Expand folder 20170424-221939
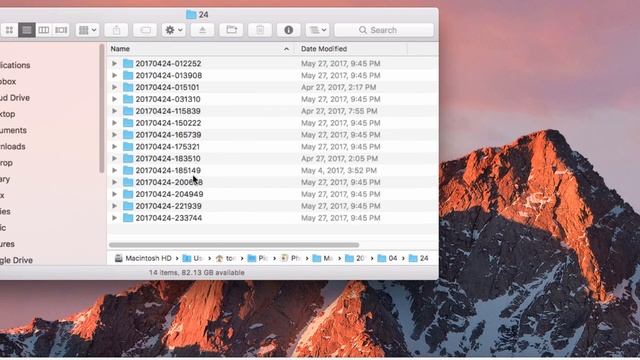640x360 pixels. (x=115, y=206)
